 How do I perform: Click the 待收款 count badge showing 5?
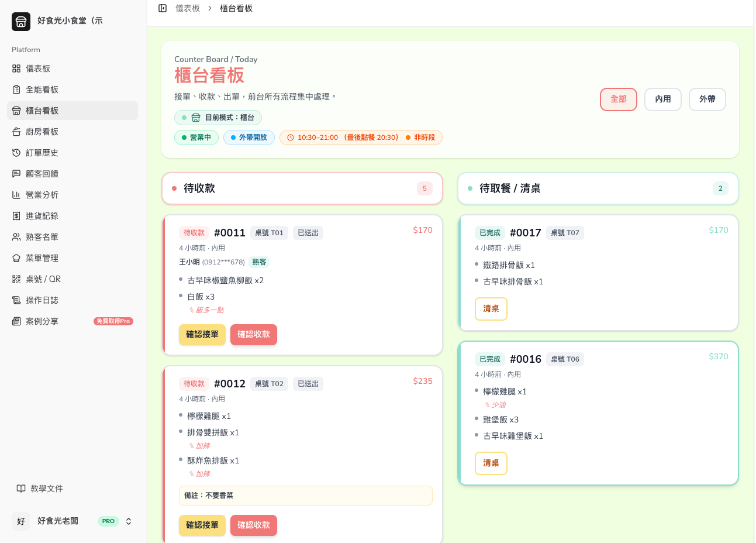point(425,188)
